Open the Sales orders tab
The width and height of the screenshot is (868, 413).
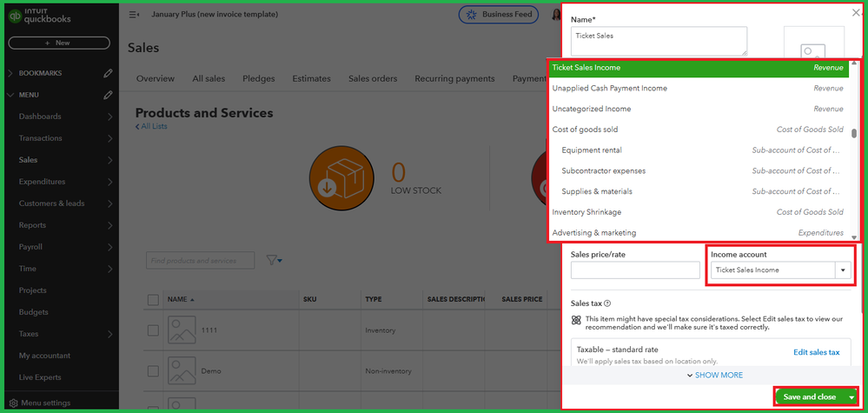pos(373,78)
